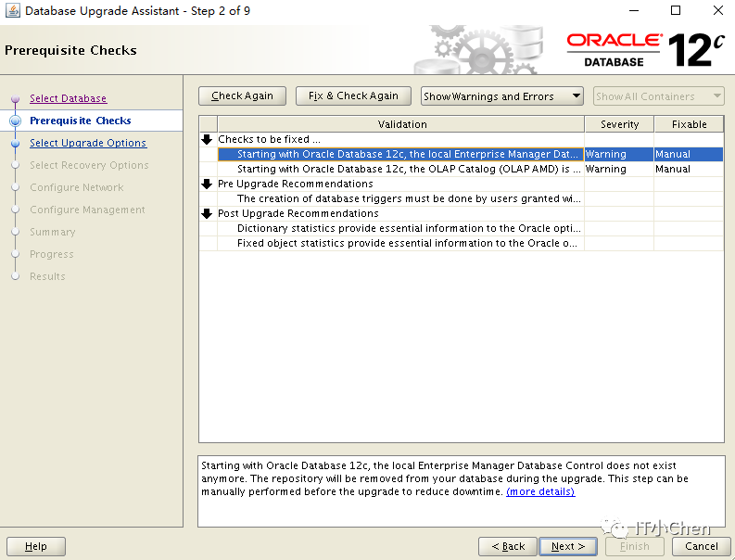The width and height of the screenshot is (735, 560).
Task: Click the Check Again button
Action: click(242, 95)
